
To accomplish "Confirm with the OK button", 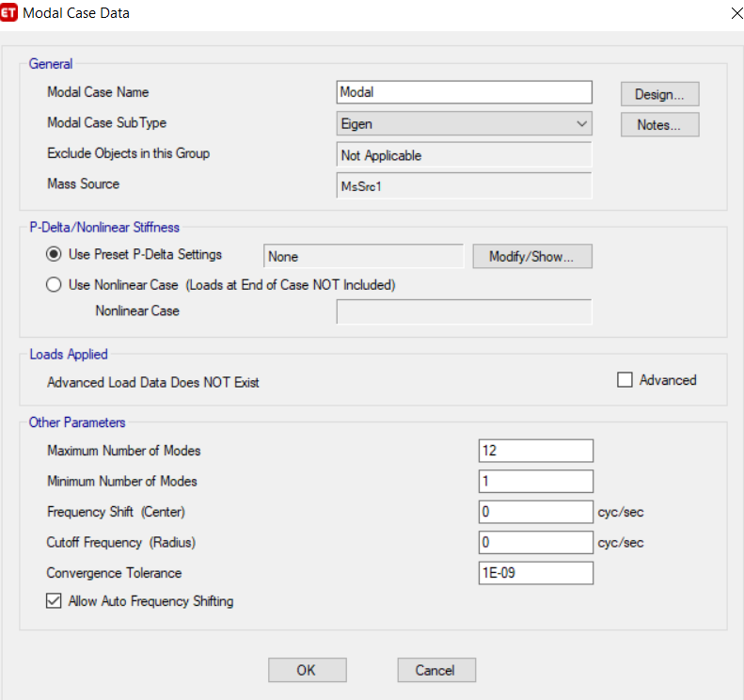I will 307,670.
